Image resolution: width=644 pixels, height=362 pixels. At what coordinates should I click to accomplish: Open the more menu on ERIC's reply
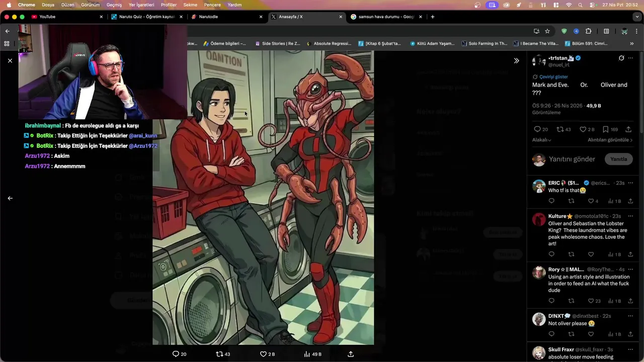tap(630, 183)
